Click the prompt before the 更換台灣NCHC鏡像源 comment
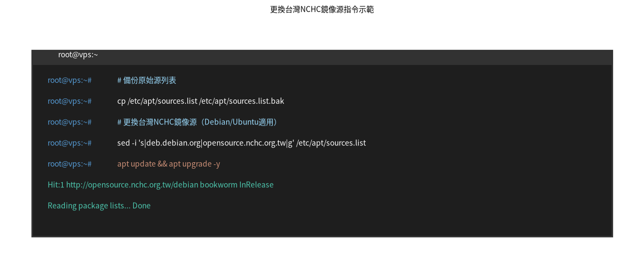The image size is (644, 265). coord(69,122)
